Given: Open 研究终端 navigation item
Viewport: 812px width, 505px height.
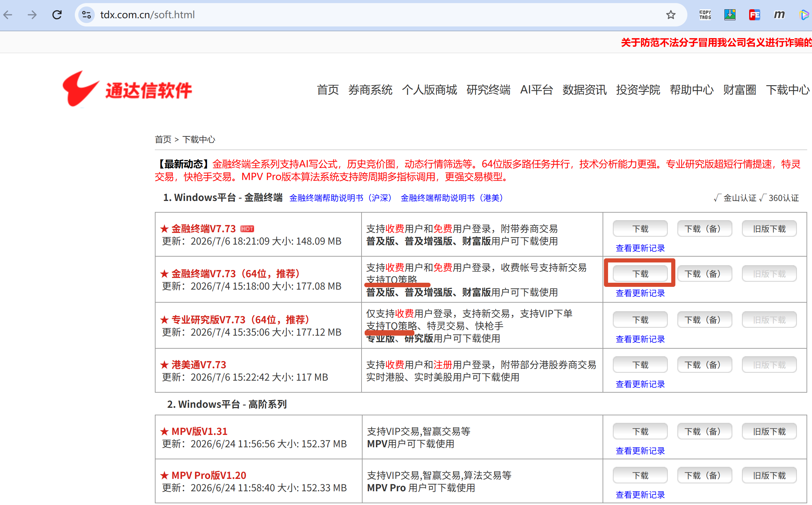Looking at the screenshot, I should [x=488, y=90].
